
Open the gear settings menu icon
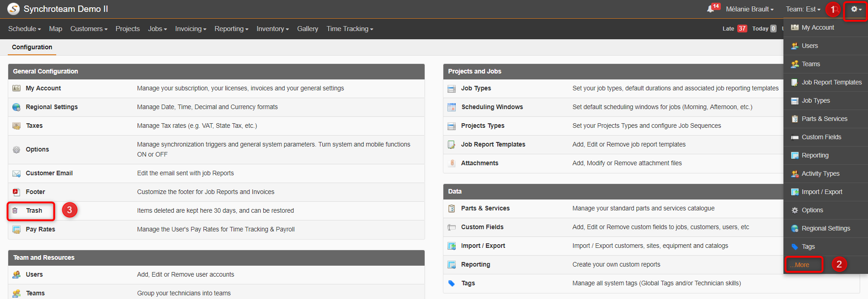(856, 9)
